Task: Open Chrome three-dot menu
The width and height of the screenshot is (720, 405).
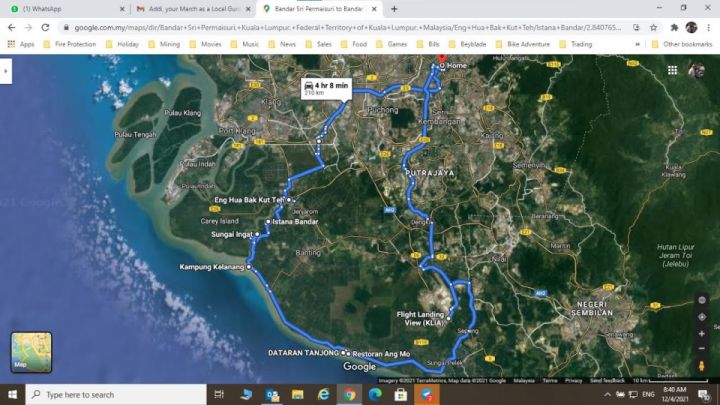Action: pos(709,28)
